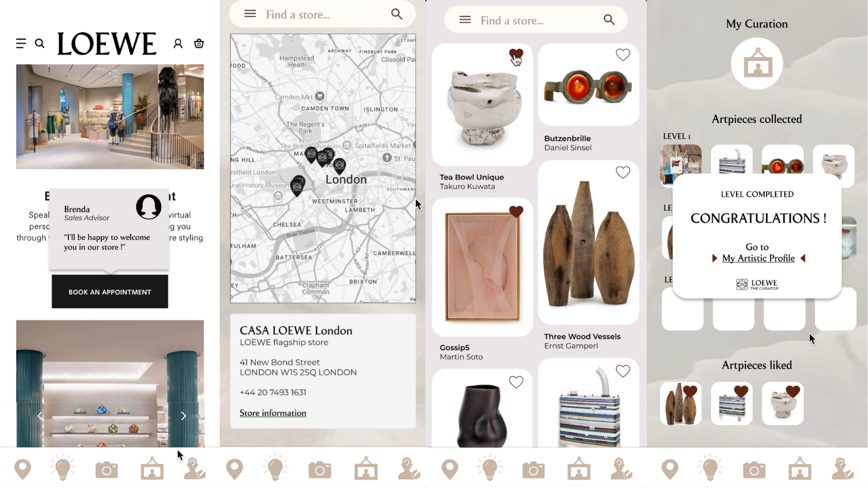
Task: Open menu in map screen search bar
Action: pos(250,14)
